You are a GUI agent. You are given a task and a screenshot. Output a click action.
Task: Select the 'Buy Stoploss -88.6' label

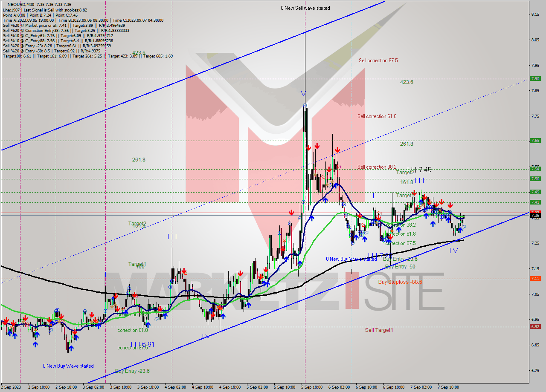[x=400, y=282]
